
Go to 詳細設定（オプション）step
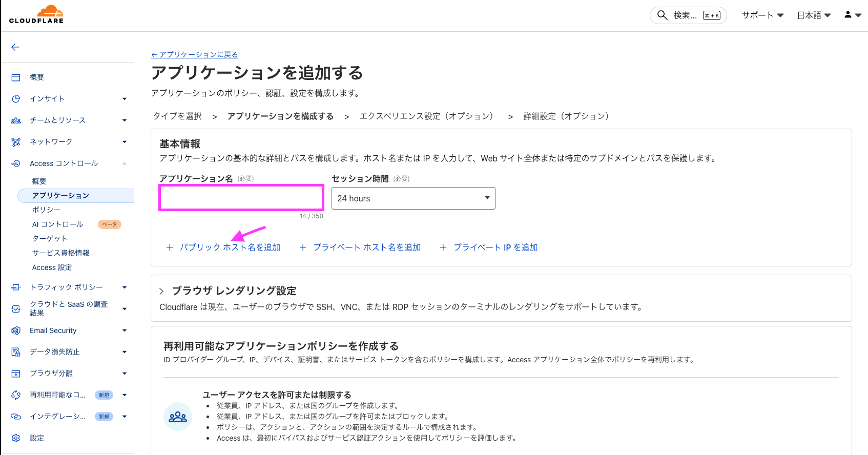[568, 116]
